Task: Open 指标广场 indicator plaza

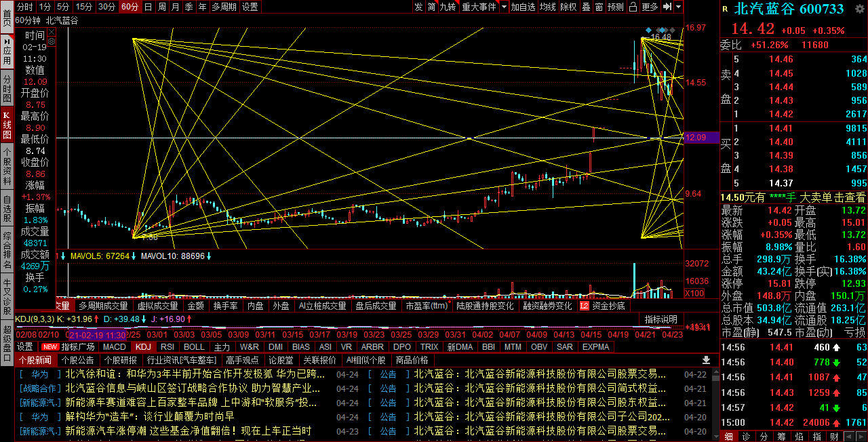Action: (78, 346)
